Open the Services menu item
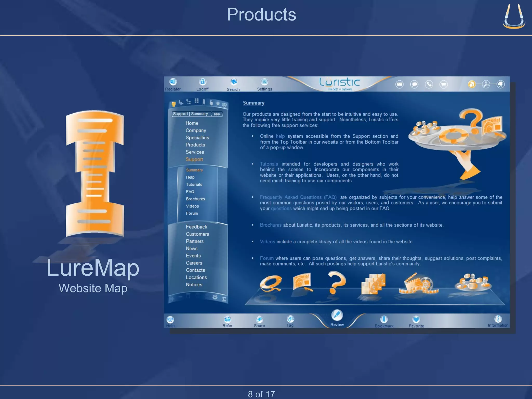This screenshot has width=532, height=399. pyautogui.click(x=195, y=152)
